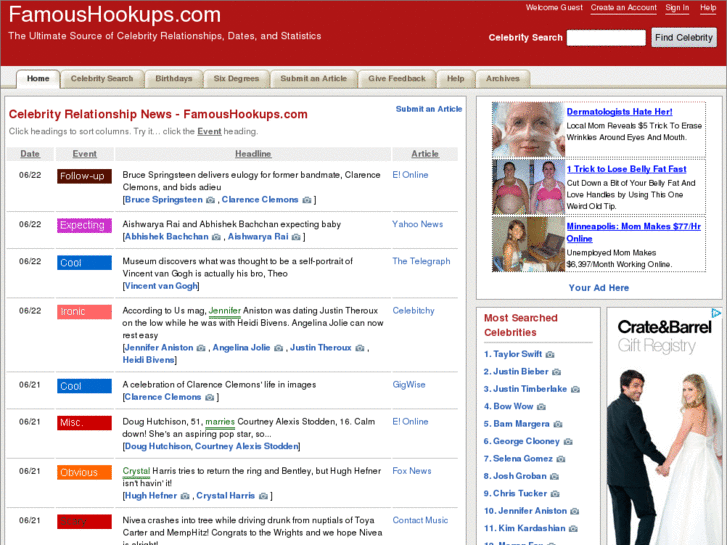
Task: Click the Find Celebrity button
Action: 684,38
